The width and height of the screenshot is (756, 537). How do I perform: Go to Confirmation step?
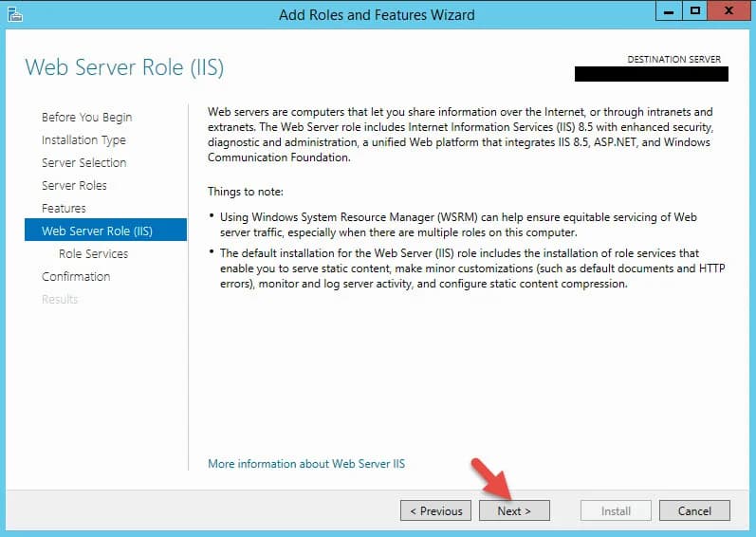(x=76, y=276)
